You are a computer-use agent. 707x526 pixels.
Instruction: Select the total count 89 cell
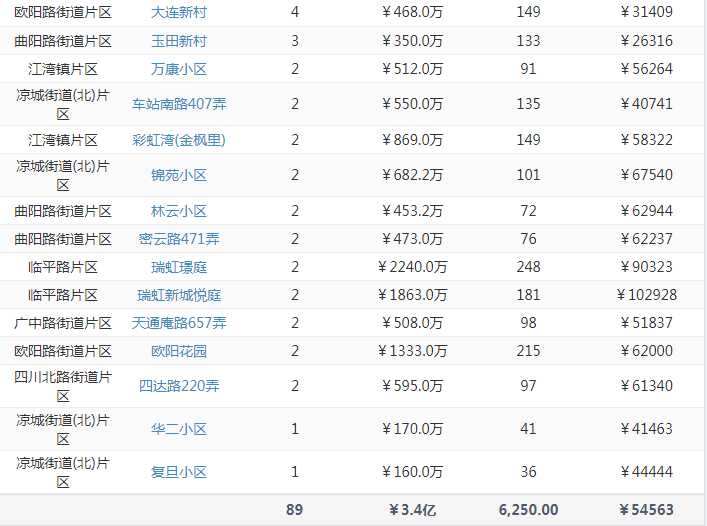pos(294,510)
